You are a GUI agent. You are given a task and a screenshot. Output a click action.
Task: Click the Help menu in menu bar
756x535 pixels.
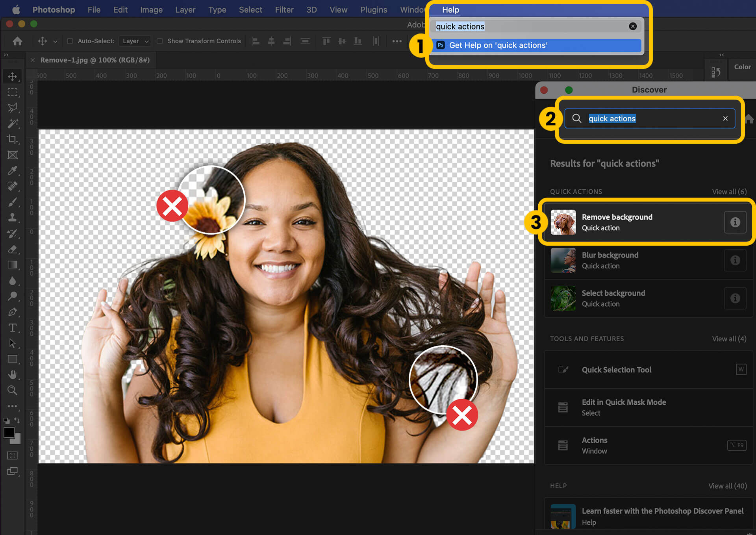pos(450,9)
